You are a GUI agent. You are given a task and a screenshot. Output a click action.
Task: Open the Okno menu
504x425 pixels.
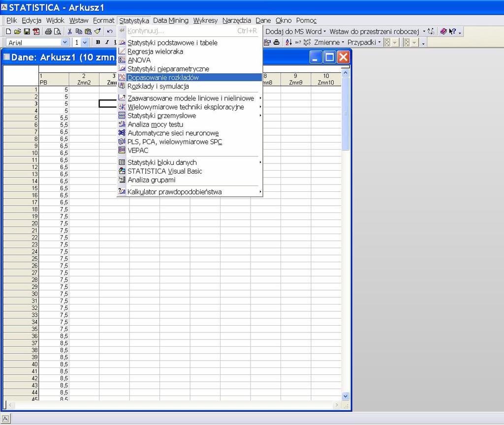tap(283, 21)
